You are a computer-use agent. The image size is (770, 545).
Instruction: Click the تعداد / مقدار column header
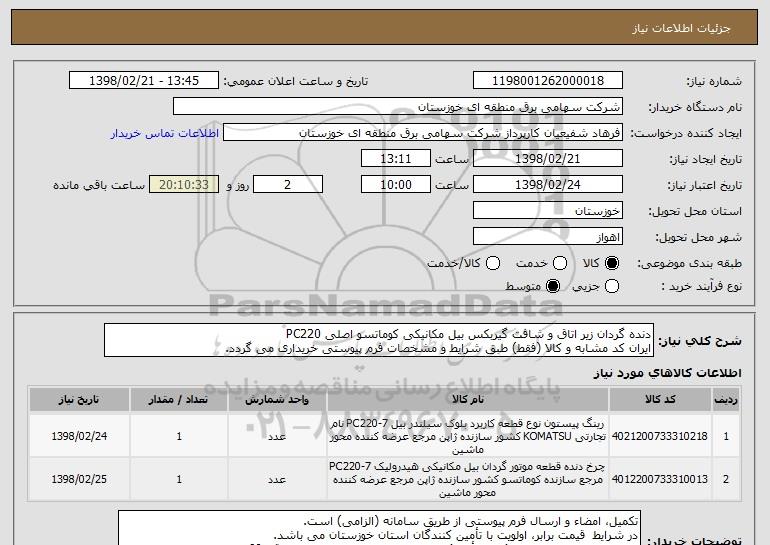[x=179, y=399]
